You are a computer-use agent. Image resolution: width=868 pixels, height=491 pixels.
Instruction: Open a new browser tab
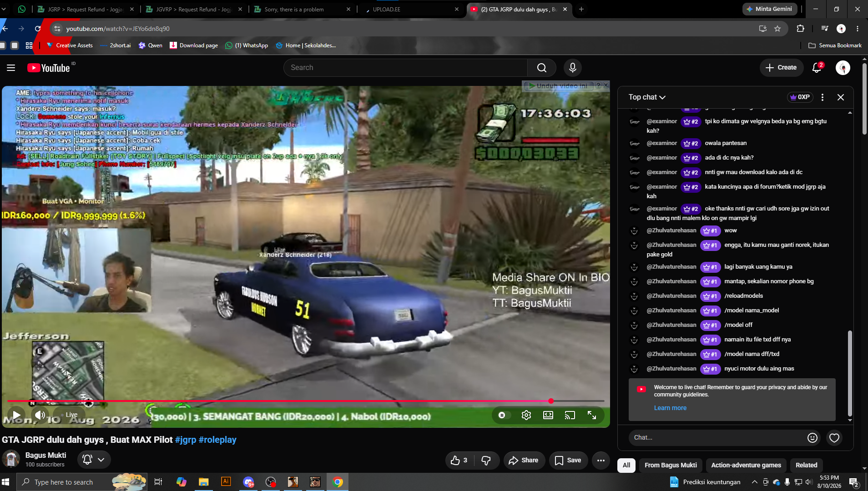(581, 9)
